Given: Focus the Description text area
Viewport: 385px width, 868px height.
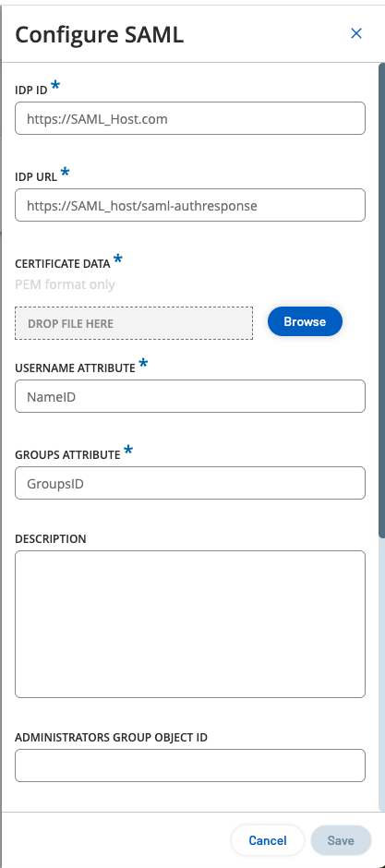Looking at the screenshot, I should 190,624.
